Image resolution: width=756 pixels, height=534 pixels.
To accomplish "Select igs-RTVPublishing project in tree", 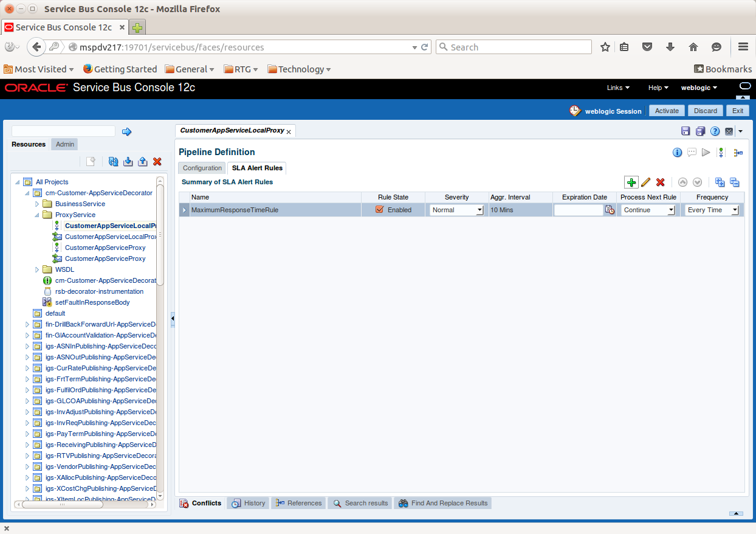I will (x=101, y=456).
